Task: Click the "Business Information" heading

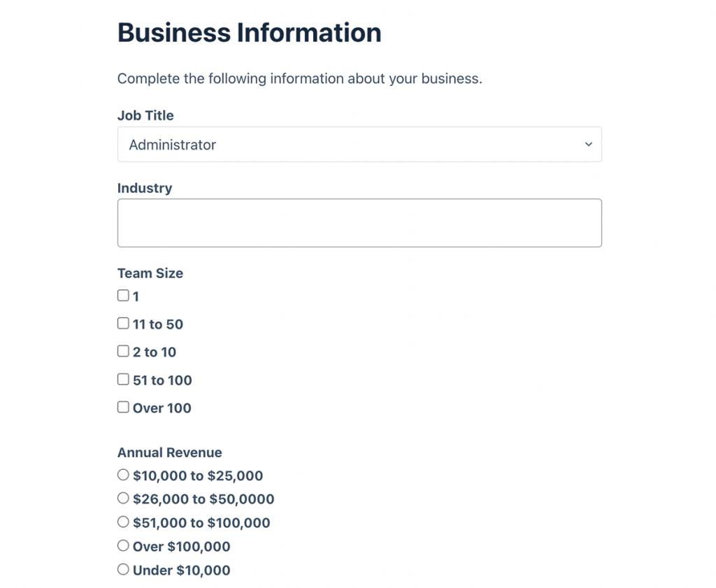Action: pos(249,32)
